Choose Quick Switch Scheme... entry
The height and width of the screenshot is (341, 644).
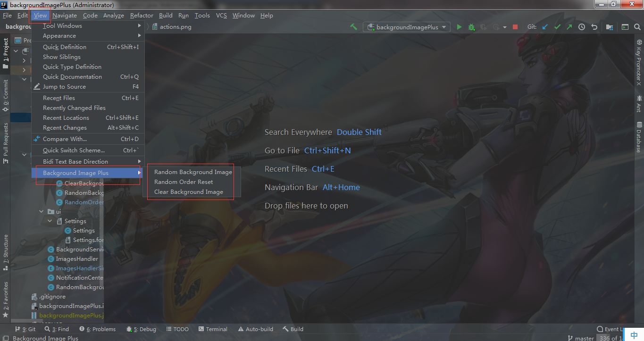[x=88, y=150]
